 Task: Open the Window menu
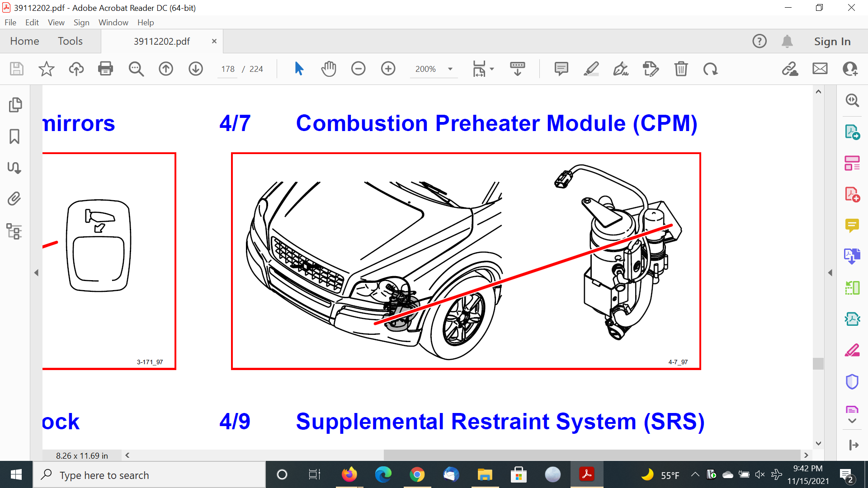(x=113, y=23)
